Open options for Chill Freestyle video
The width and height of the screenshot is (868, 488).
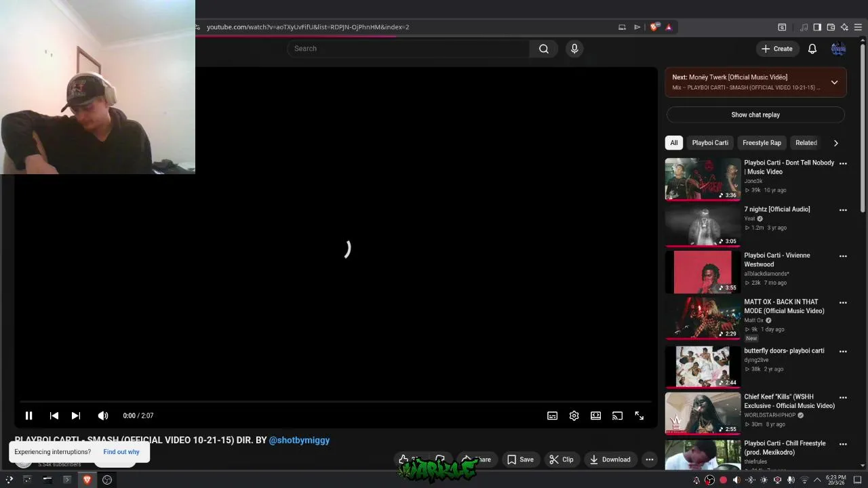point(843,444)
